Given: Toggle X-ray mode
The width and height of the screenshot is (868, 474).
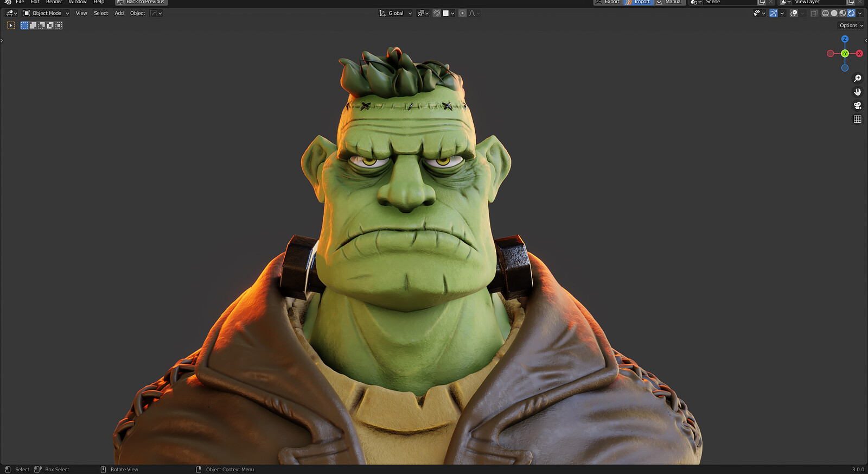Looking at the screenshot, I should click(x=814, y=13).
